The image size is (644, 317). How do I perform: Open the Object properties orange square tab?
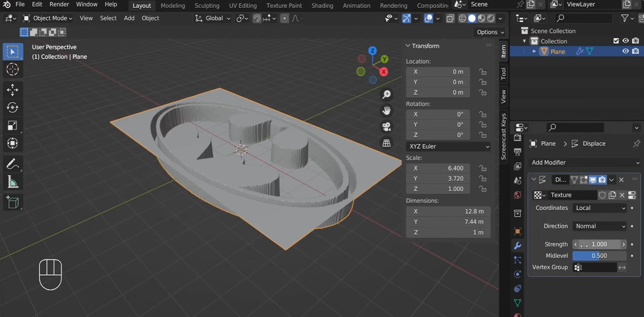click(x=517, y=231)
